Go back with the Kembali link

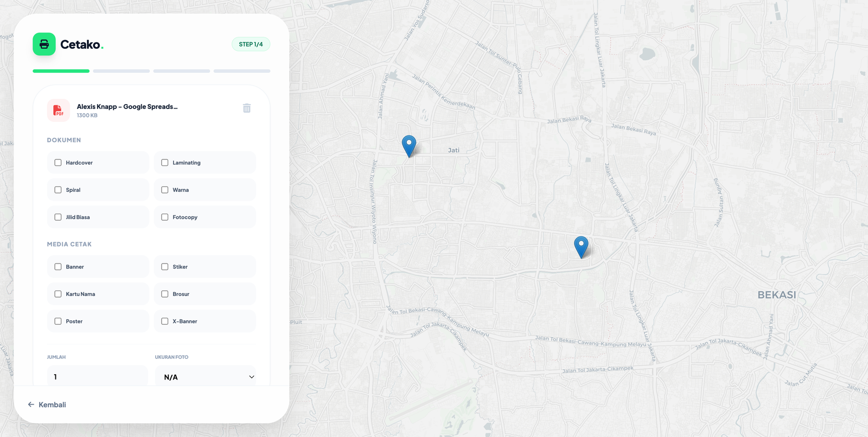click(47, 404)
